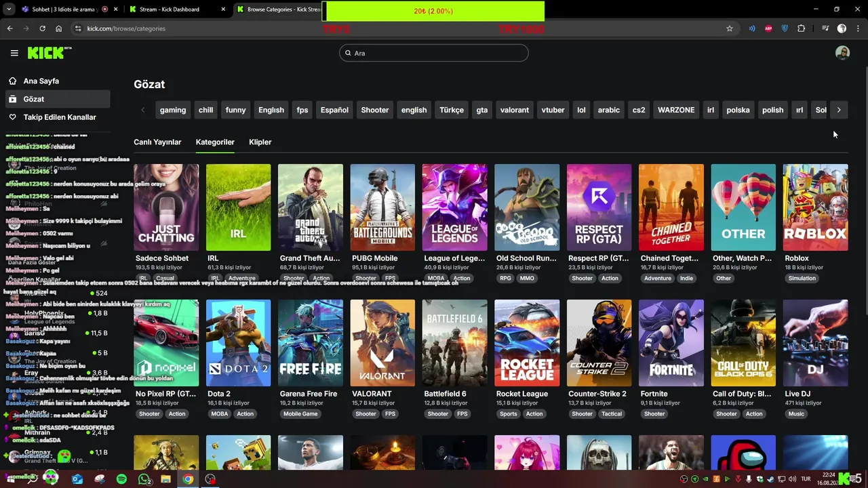868x488 pixels.
Task: Open the Chrome extensions puzzle menu
Action: (802, 28)
